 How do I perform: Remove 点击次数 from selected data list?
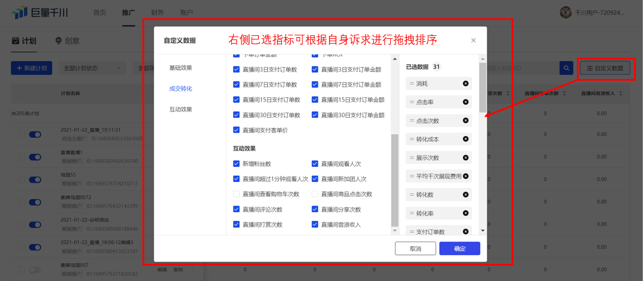[465, 120]
